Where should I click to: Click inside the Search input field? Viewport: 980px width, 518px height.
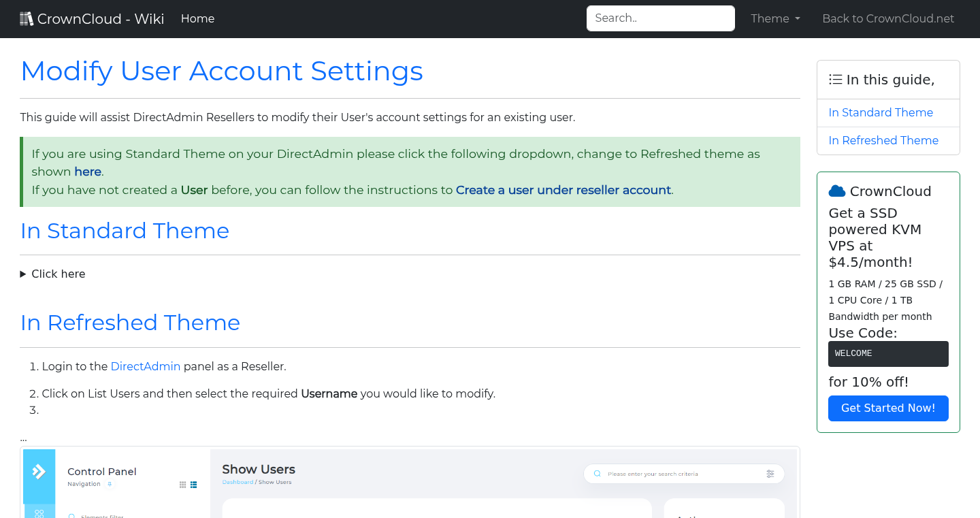coord(659,18)
